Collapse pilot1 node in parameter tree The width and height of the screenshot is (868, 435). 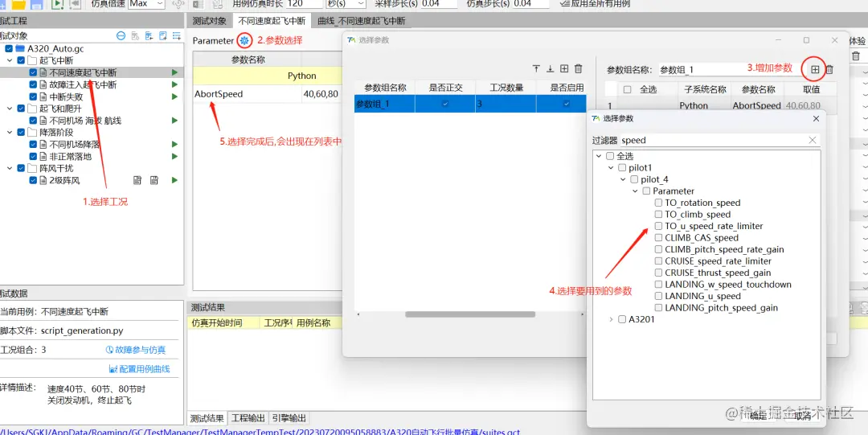pyautogui.click(x=611, y=167)
